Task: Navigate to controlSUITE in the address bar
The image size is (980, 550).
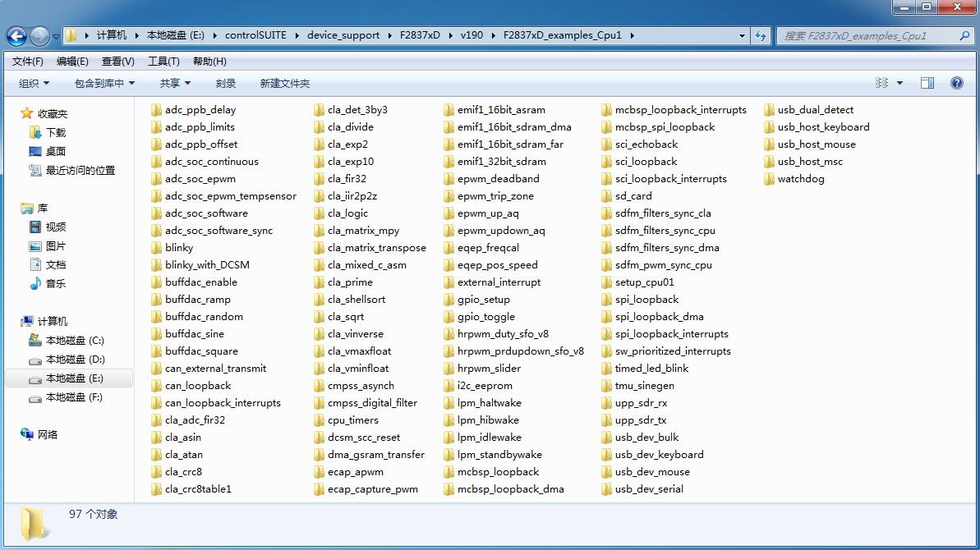Action: tap(255, 35)
